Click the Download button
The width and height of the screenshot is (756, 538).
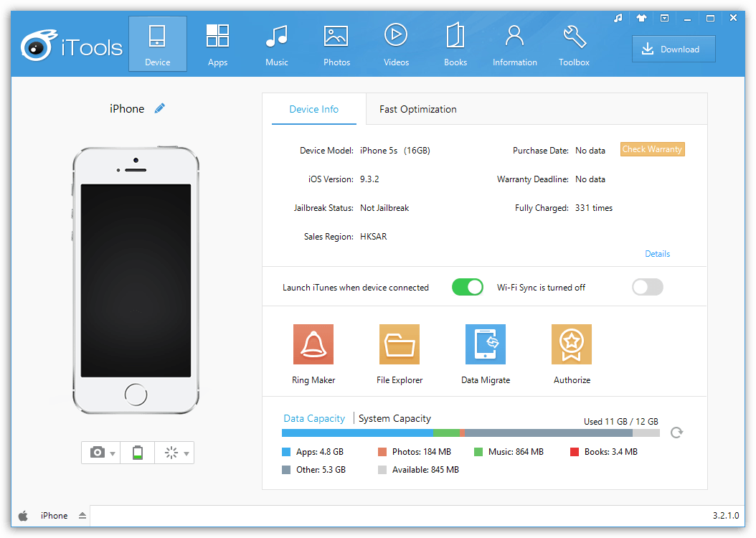pos(674,49)
